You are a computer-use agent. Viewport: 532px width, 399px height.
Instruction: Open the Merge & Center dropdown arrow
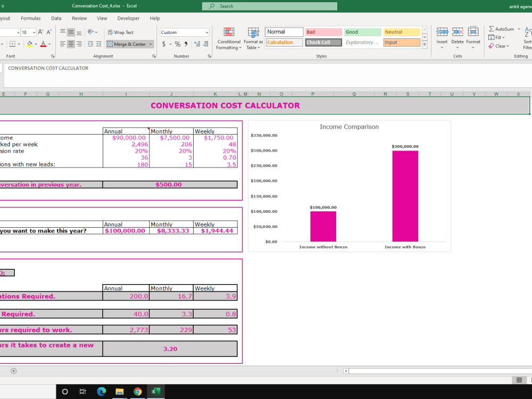[151, 44]
